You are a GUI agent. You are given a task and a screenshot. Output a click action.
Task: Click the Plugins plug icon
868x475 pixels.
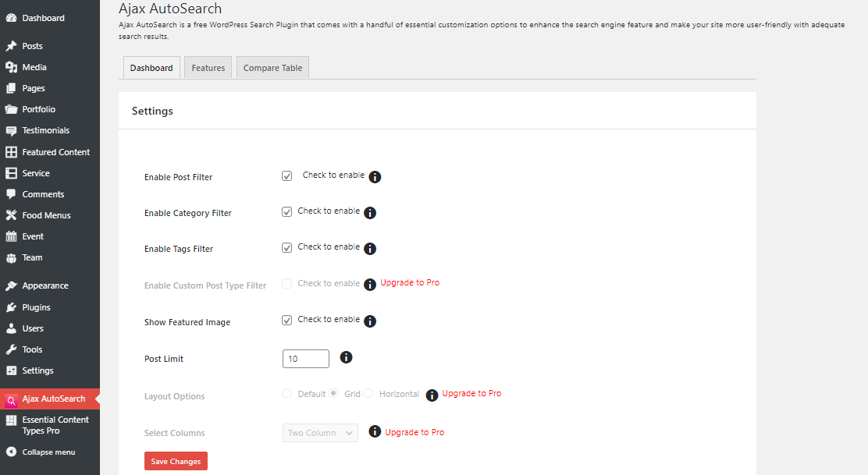pyautogui.click(x=11, y=307)
